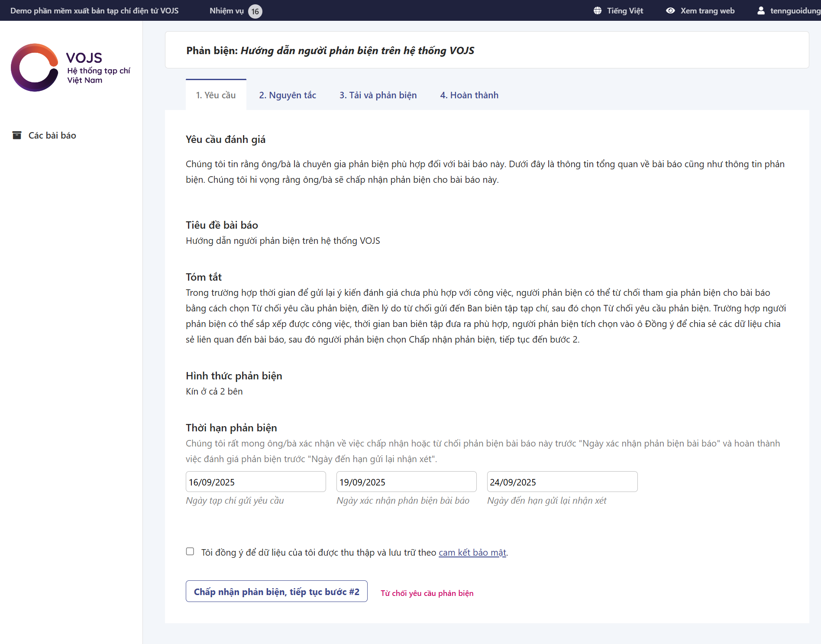Open the Nhiệm vụ tasks panel
Viewport: 821px width, 644px height.
tap(226, 11)
